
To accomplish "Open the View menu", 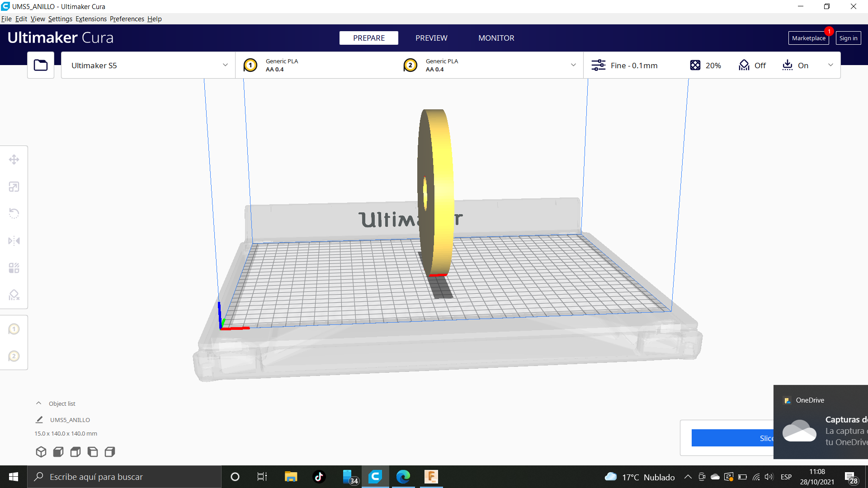I will click(x=38, y=19).
